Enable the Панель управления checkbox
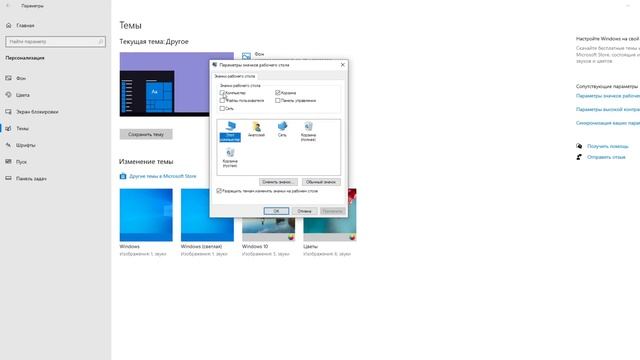 (x=278, y=100)
